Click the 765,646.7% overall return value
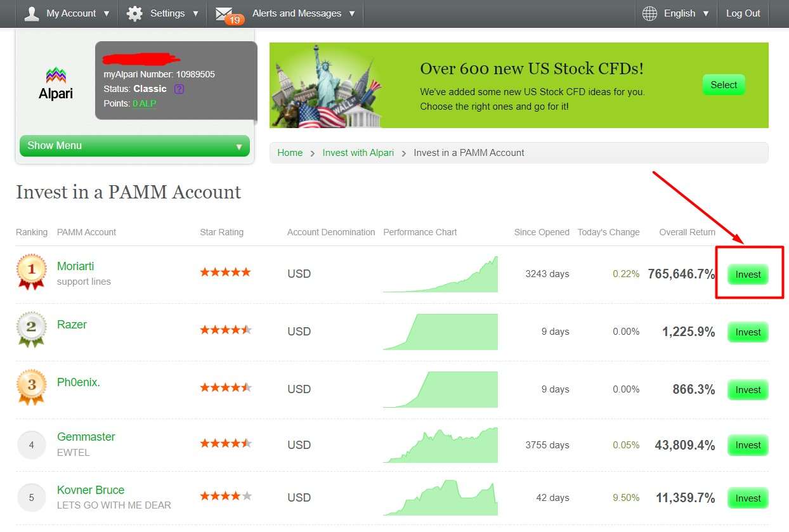 [681, 275]
